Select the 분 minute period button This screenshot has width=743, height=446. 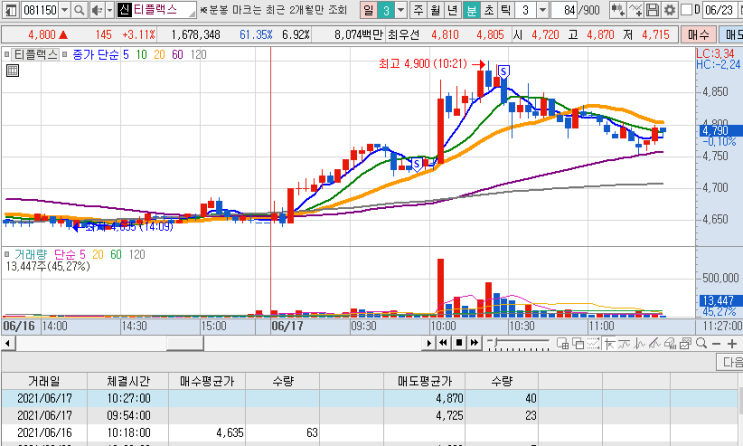[x=471, y=10]
